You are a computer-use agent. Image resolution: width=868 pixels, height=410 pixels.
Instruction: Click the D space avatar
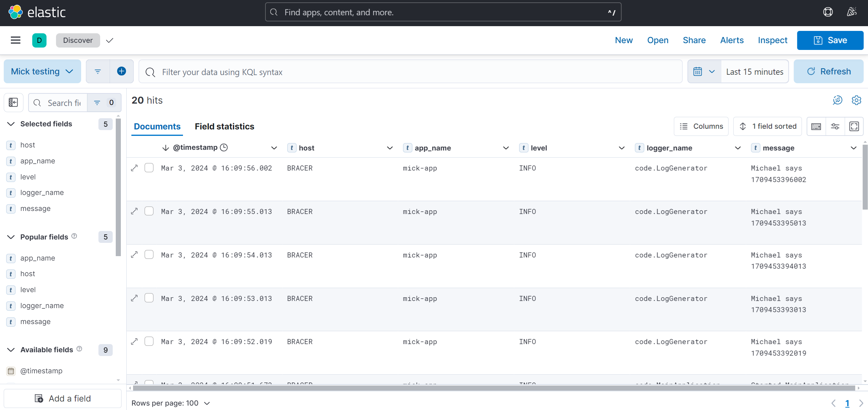click(39, 40)
